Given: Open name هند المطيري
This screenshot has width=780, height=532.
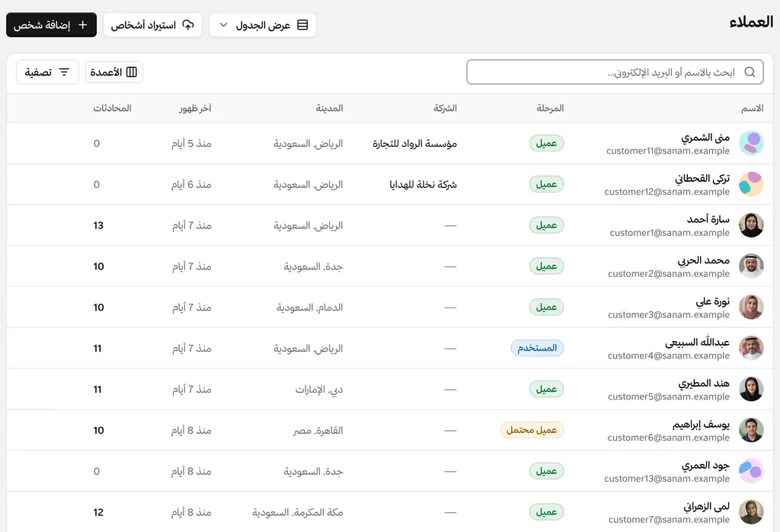Looking at the screenshot, I should point(704,384).
